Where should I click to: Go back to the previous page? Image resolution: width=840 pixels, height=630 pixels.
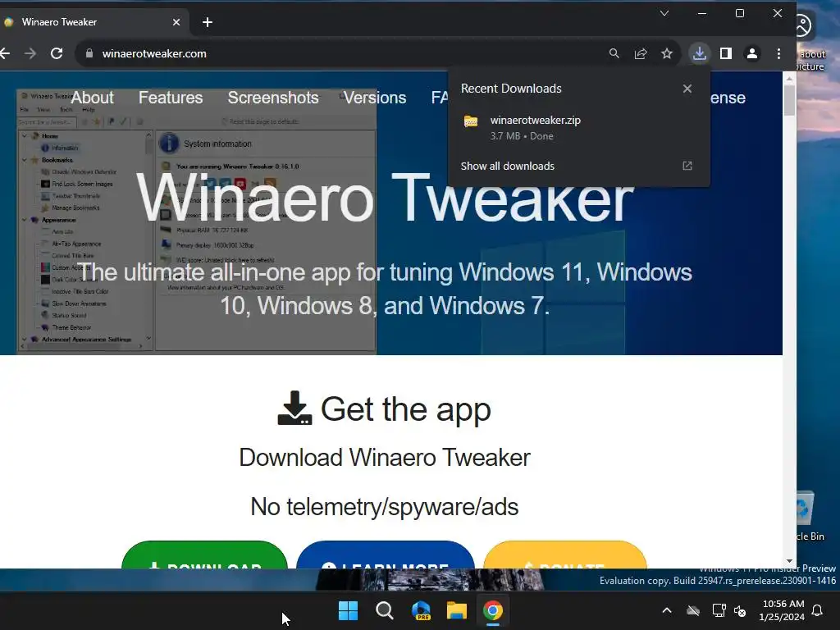(5, 53)
